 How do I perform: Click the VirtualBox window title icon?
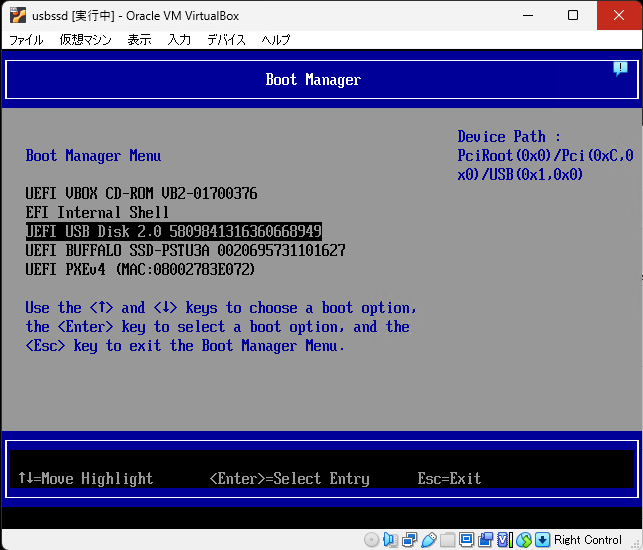click(18, 16)
